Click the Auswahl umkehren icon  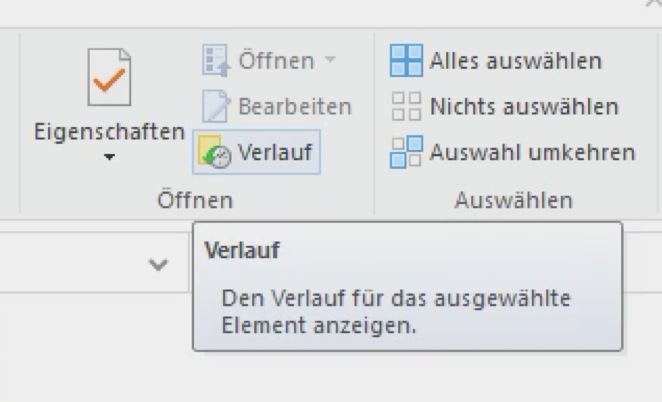[406, 152]
